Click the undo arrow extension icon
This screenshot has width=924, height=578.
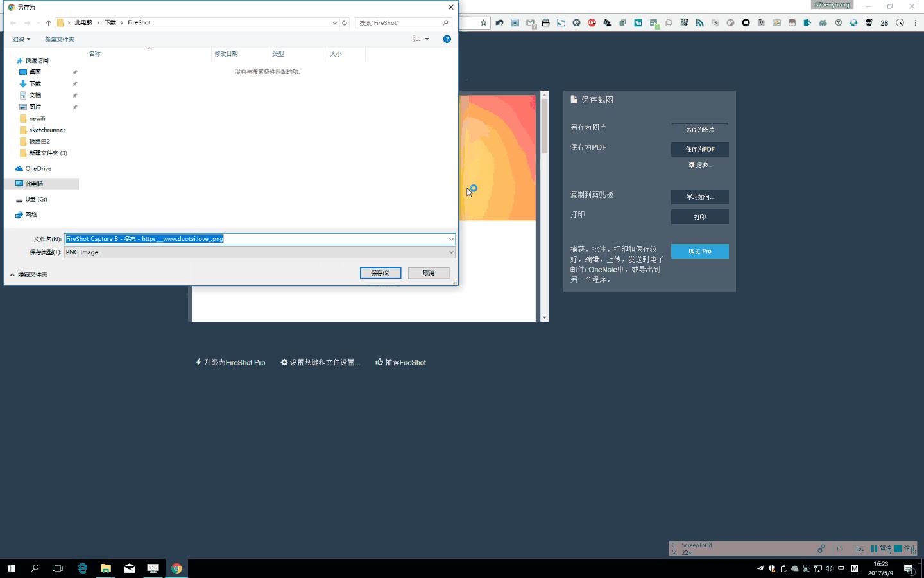click(499, 22)
